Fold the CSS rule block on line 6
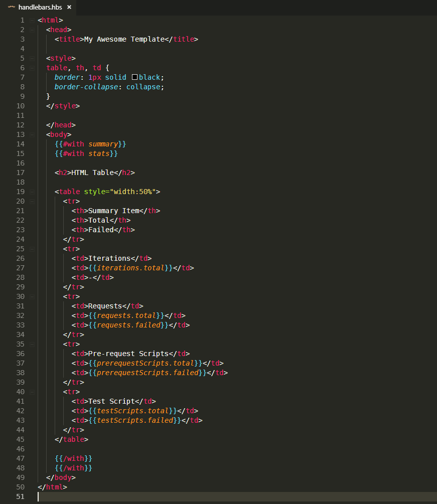The width and height of the screenshot is (437, 504). click(32, 68)
